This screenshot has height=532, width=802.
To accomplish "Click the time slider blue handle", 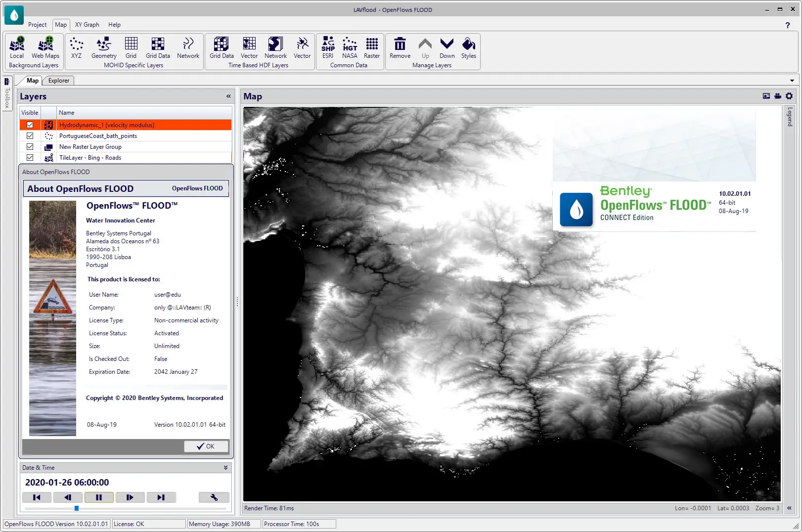I will pos(77,508).
